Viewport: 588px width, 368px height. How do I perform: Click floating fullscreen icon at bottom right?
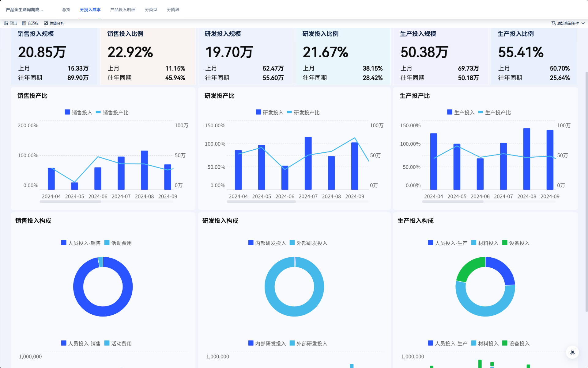(572, 352)
